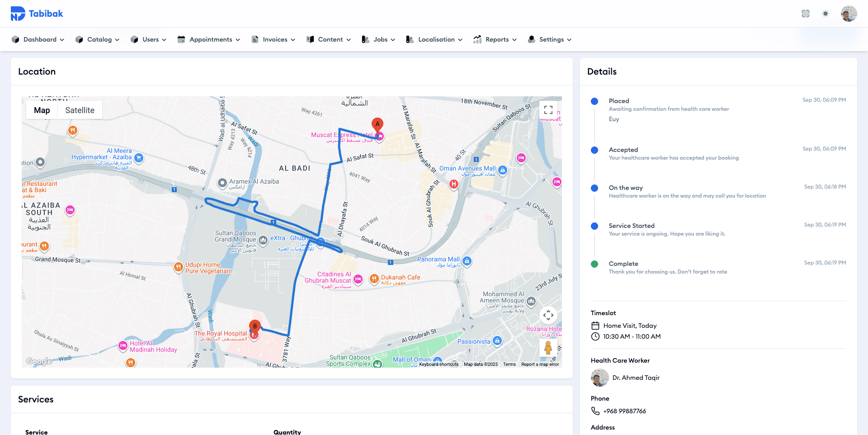Click Dr. Ahmed Taqir profile photo
The width and height of the screenshot is (868, 435).
pyautogui.click(x=599, y=378)
